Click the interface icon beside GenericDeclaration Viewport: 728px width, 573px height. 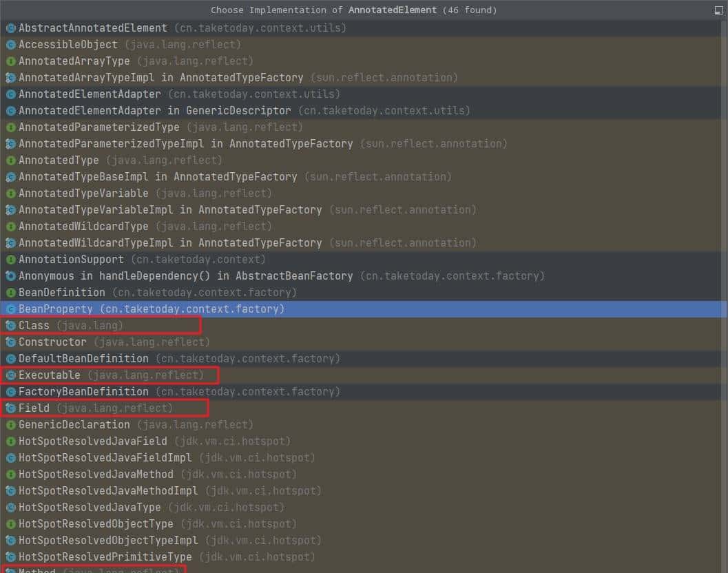point(10,425)
